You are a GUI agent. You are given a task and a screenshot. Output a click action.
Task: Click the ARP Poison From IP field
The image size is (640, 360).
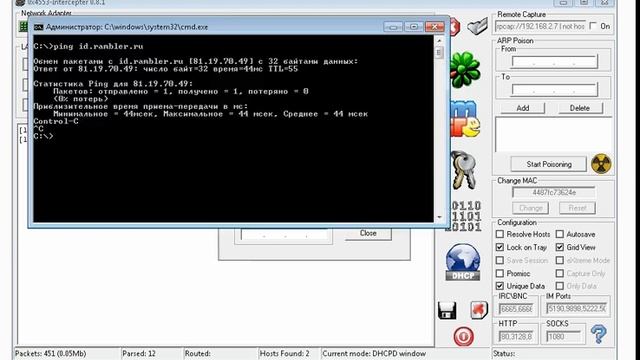tap(554, 62)
